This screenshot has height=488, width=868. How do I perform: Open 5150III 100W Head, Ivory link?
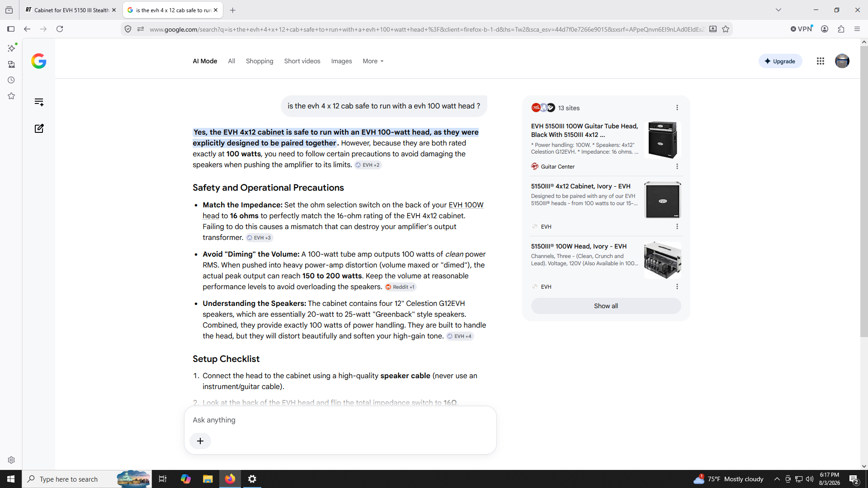[579, 246]
